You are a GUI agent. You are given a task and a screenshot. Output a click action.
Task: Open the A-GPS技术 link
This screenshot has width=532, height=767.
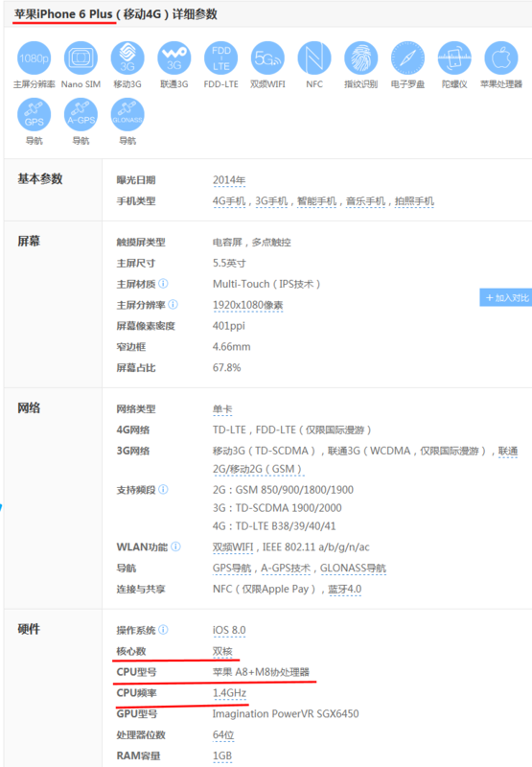click(x=286, y=569)
